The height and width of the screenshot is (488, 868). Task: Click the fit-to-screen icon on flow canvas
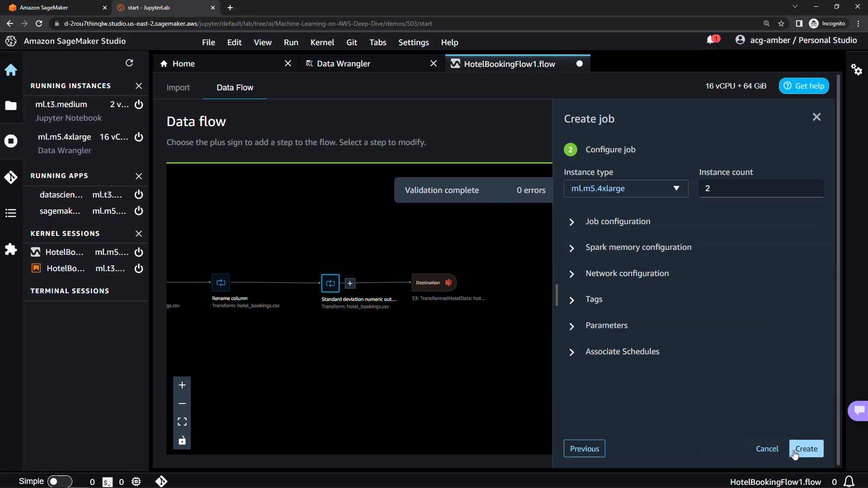(x=182, y=422)
